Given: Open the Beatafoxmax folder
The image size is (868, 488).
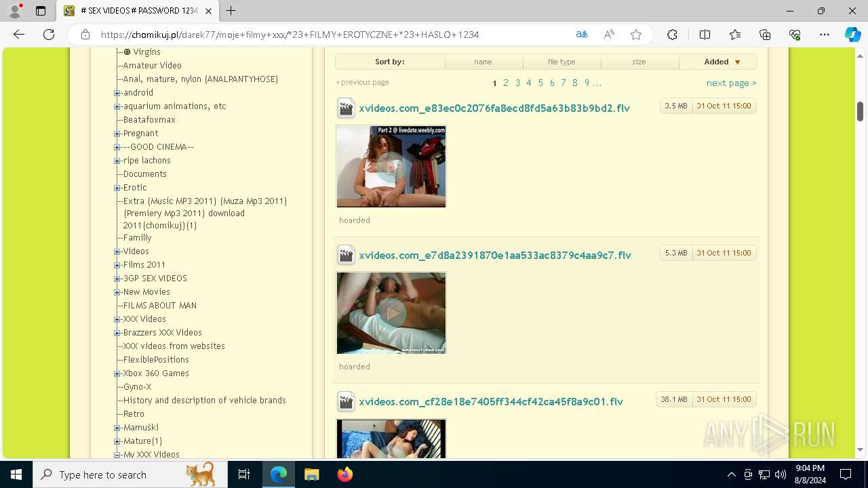Looking at the screenshot, I should click(149, 120).
